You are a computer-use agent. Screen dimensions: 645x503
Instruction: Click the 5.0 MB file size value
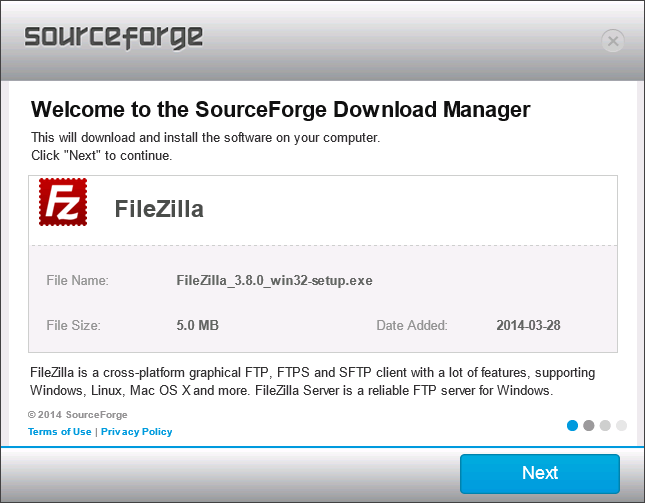tap(197, 325)
